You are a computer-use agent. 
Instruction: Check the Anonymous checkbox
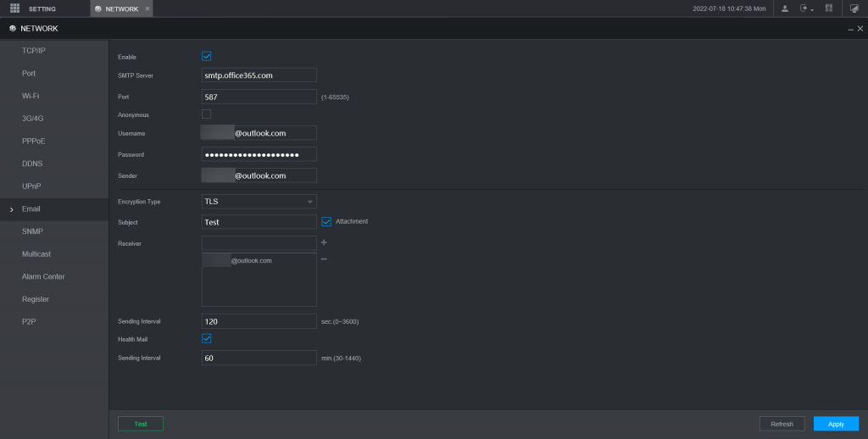(x=206, y=114)
